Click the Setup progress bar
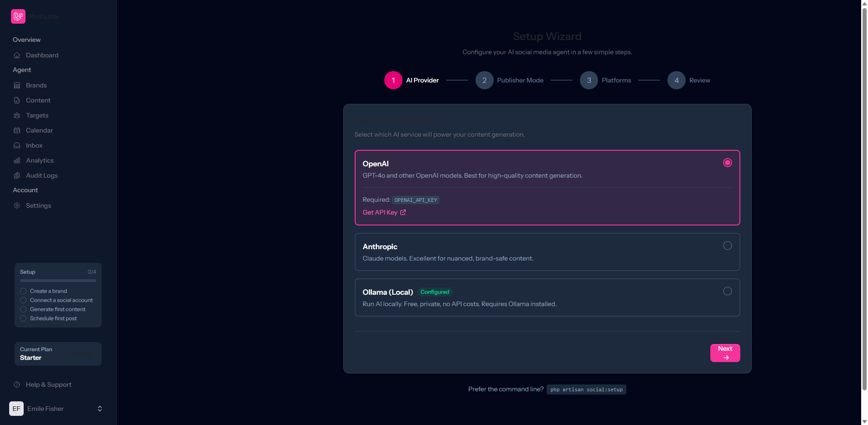The image size is (868, 425). tap(58, 281)
